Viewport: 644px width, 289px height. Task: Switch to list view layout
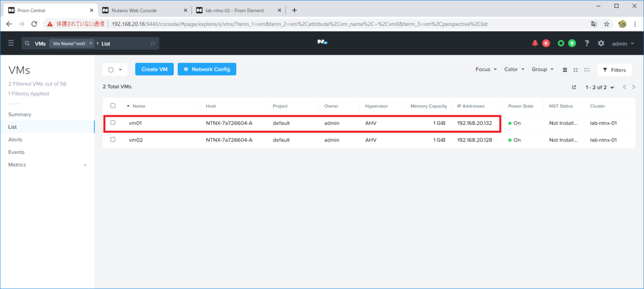(565, 70)
